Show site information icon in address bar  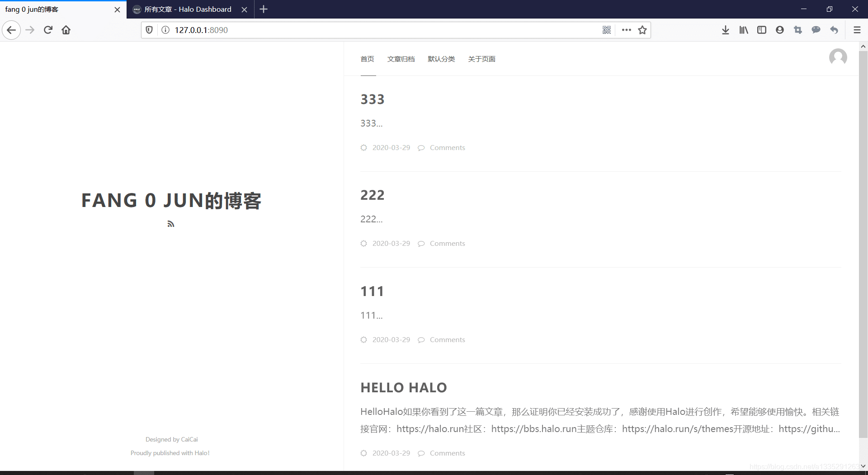165,30
